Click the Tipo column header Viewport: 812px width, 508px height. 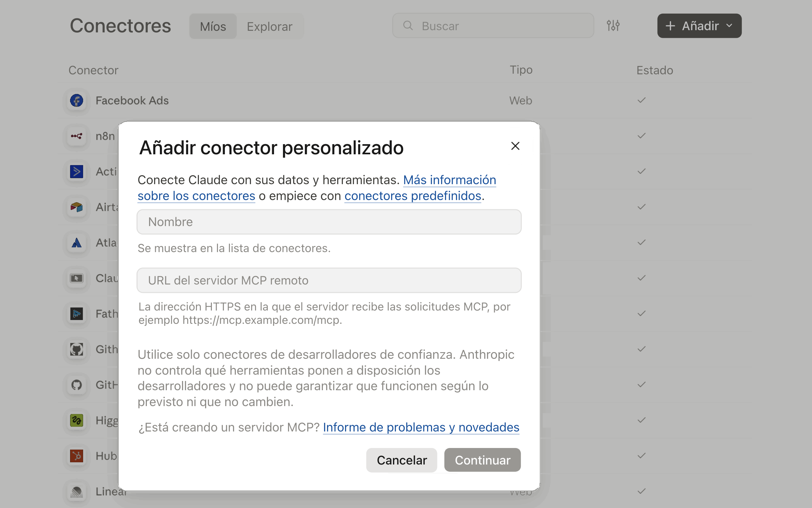click(521, 70)
